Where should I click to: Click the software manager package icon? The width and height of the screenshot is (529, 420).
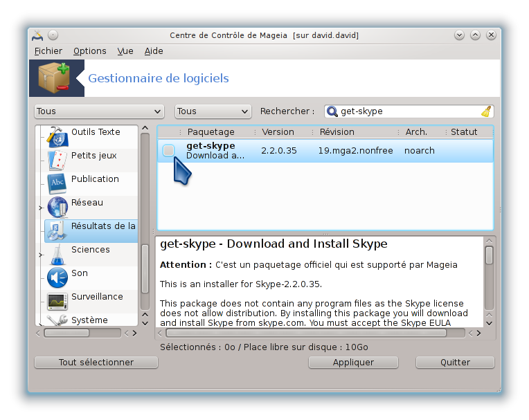[54, 78]
